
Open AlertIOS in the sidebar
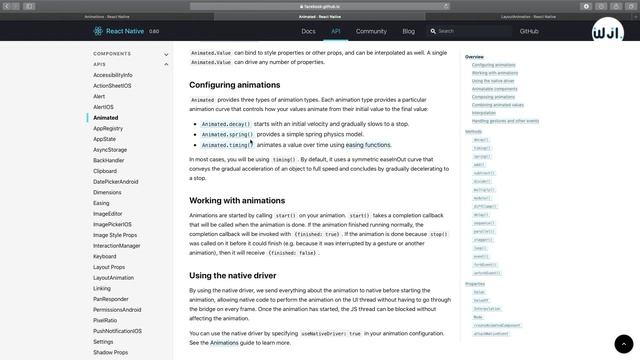tap(103, 107)
